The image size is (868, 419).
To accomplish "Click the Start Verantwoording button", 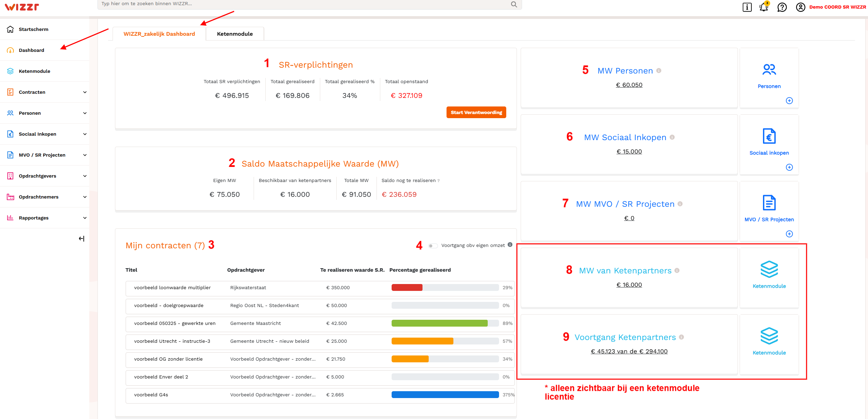I will 476,112.
